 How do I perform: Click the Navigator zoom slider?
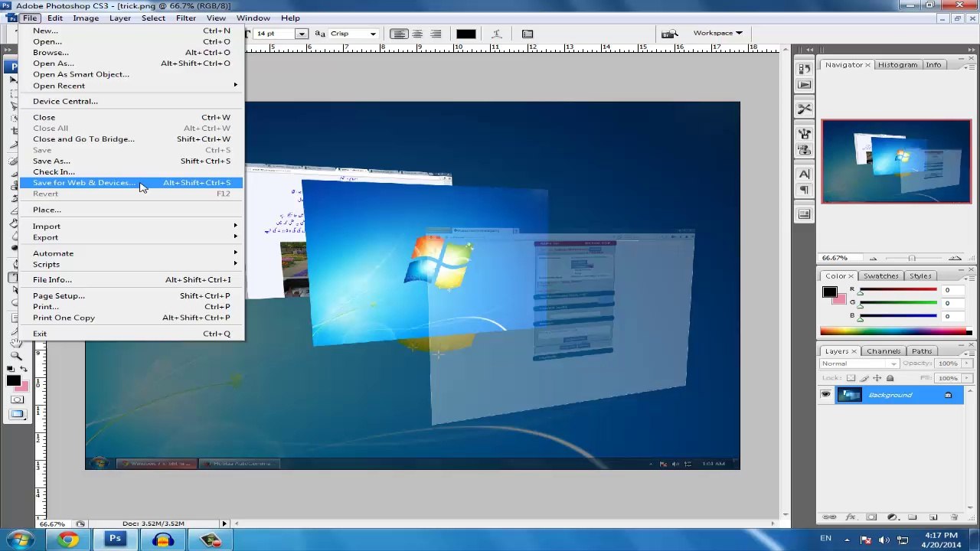coord(913,258)
